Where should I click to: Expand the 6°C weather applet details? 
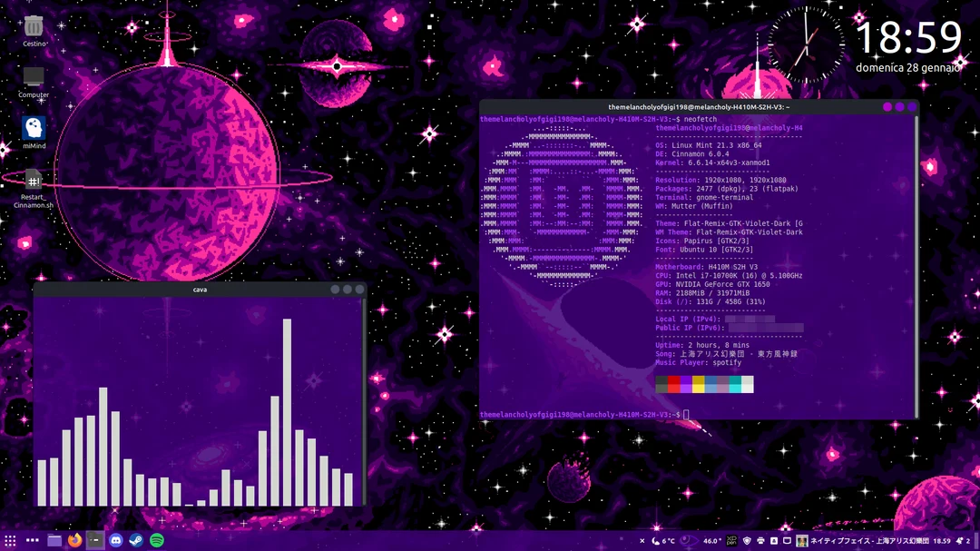pyautogui.click(x=662, y=542)
